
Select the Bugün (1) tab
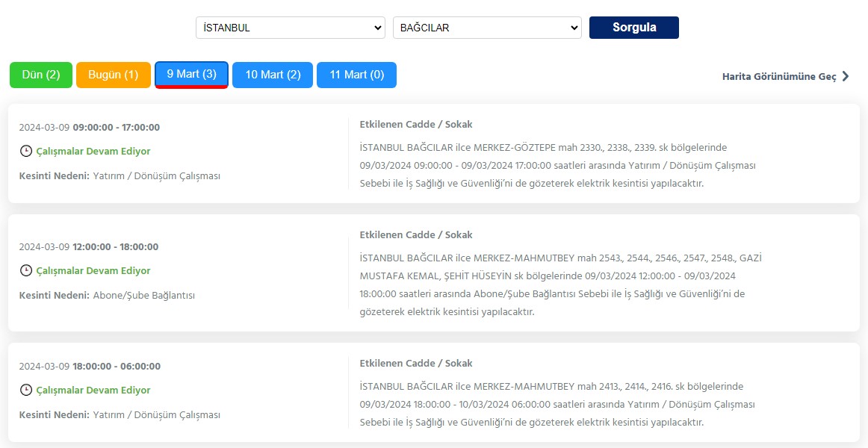coord(114,75)
